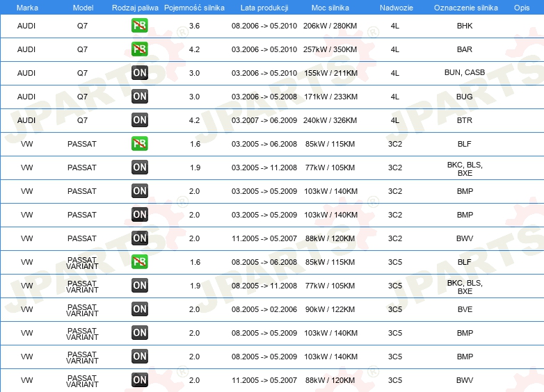Viewport: 544px width, 392px height.
Task: Click the 90kW / 122KM power cell
Action: [330, 309]
